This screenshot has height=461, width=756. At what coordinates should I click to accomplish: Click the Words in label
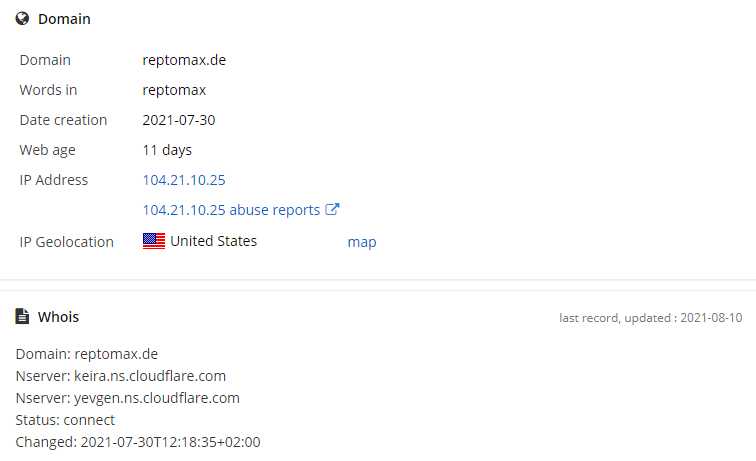[x=48, y=90]
